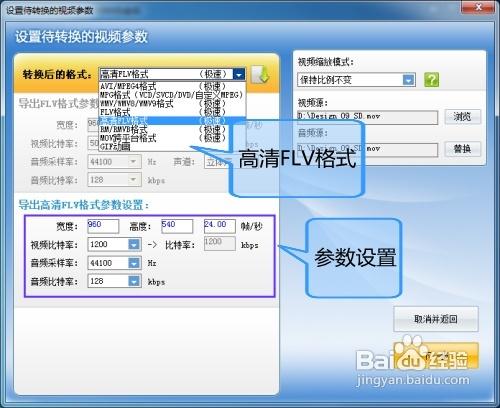Choose GIF动画 format option

(172, 146)
